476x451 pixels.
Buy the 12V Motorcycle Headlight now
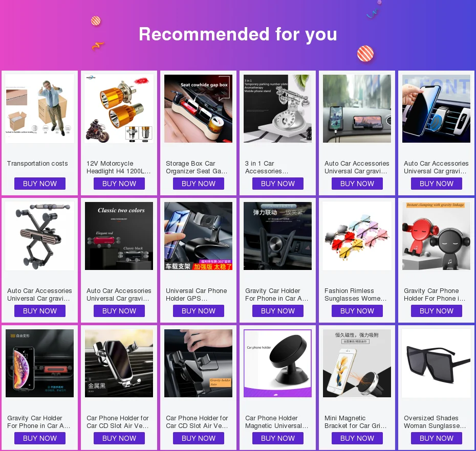[119, 184]
